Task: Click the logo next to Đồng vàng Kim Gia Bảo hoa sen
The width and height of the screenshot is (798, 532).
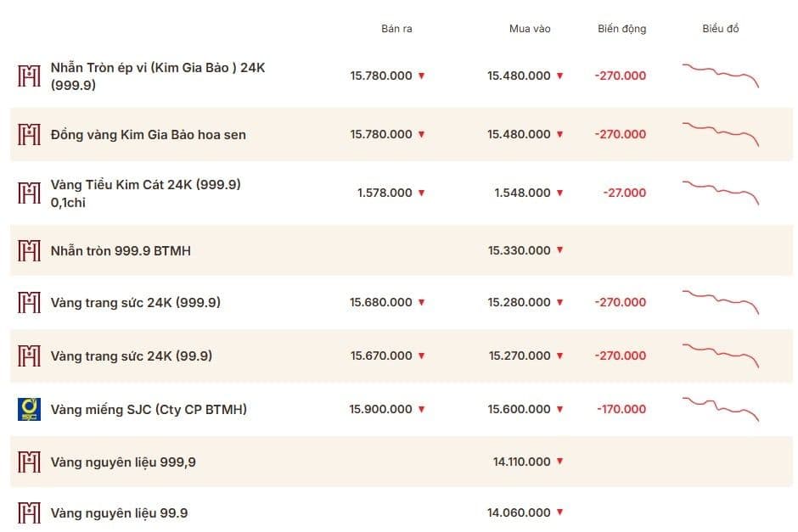Action: (29, 134)
